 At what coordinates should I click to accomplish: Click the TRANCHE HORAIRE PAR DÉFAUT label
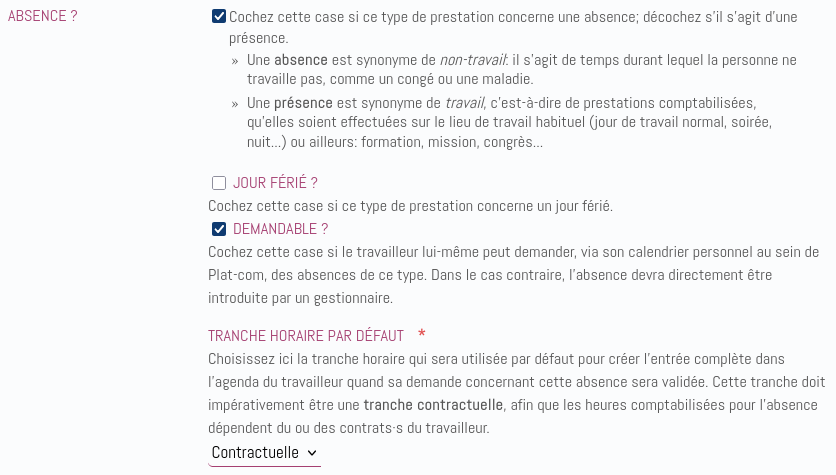pyautogui.click(x=306, y=335)
